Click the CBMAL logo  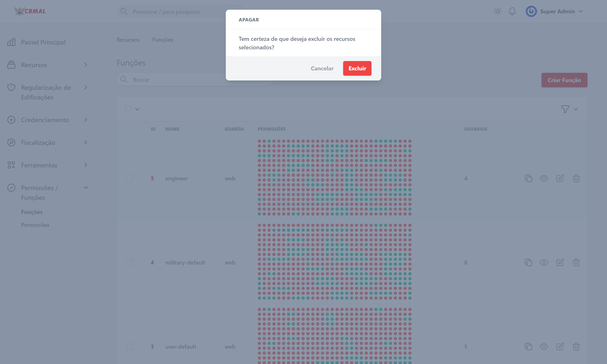click(30, 11)
